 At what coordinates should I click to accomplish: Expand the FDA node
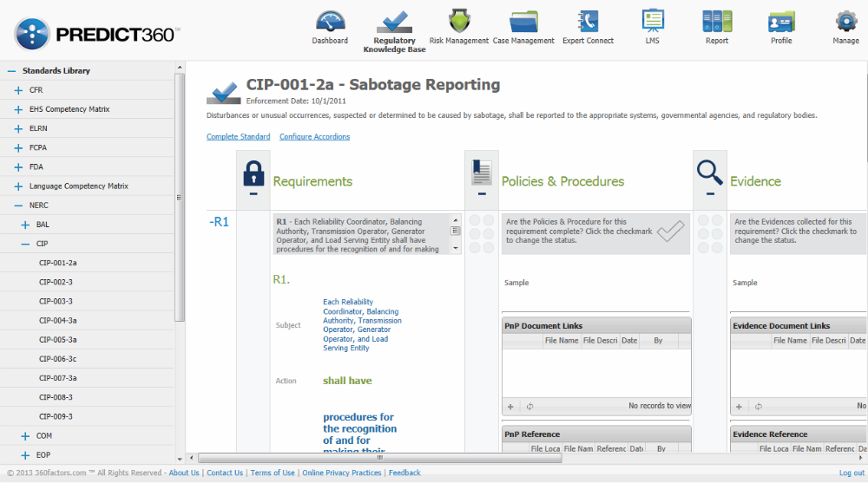click(x=18, y=167)
